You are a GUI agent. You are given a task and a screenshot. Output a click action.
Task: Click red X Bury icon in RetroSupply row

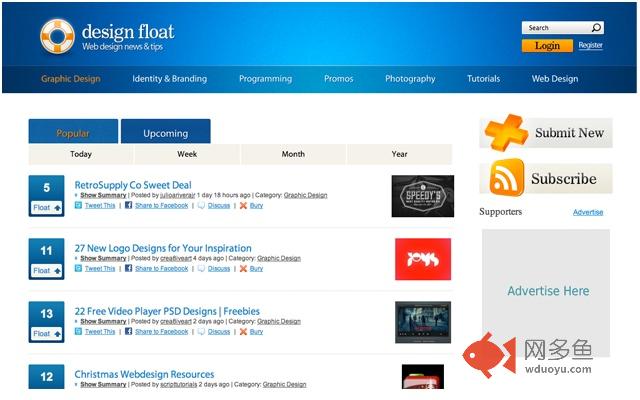click(243, 205)
